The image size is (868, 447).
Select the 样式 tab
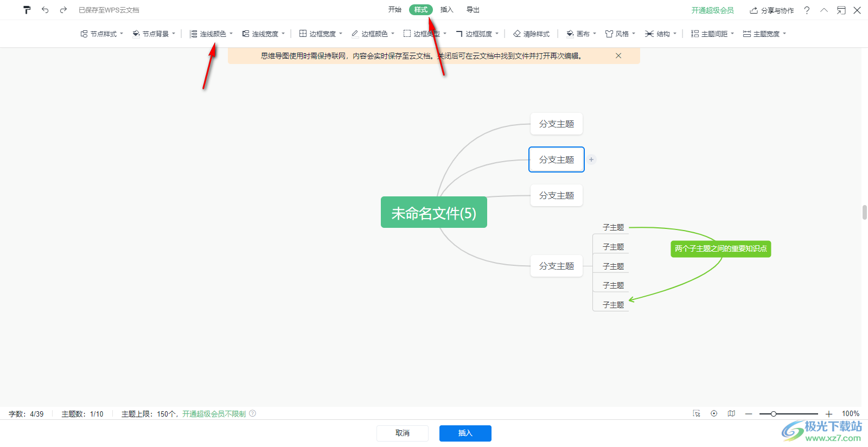click(x=421, y=10)
